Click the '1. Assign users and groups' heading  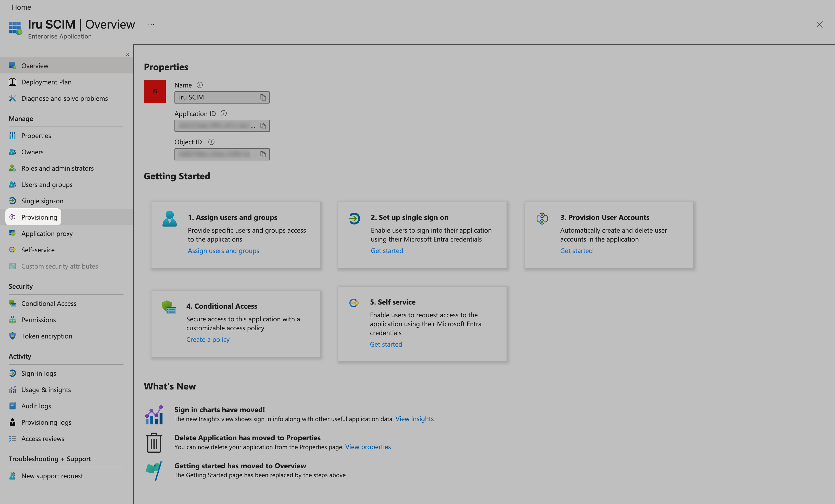tap(233, 217)
